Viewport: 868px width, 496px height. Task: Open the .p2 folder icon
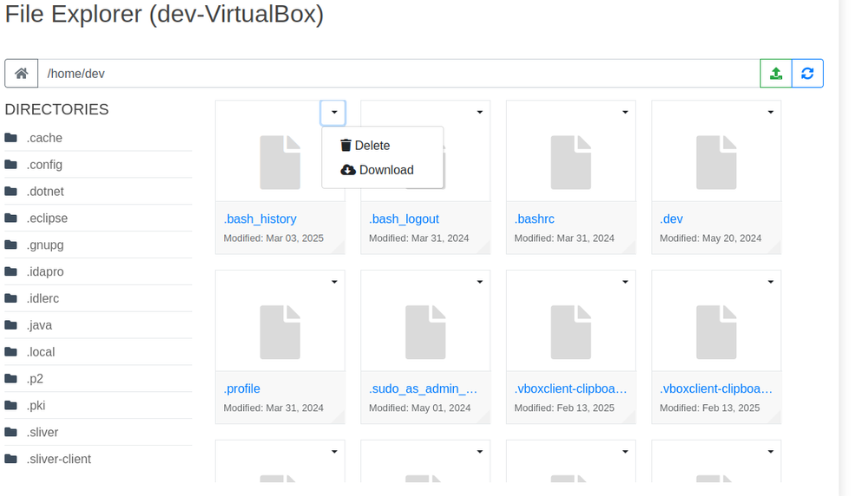click(x=11, y=378)
